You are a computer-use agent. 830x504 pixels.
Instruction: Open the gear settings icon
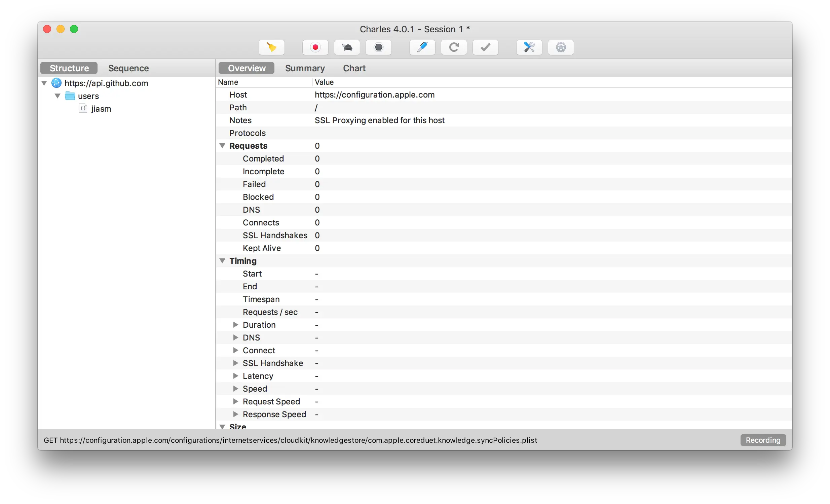tap(561, 47)
